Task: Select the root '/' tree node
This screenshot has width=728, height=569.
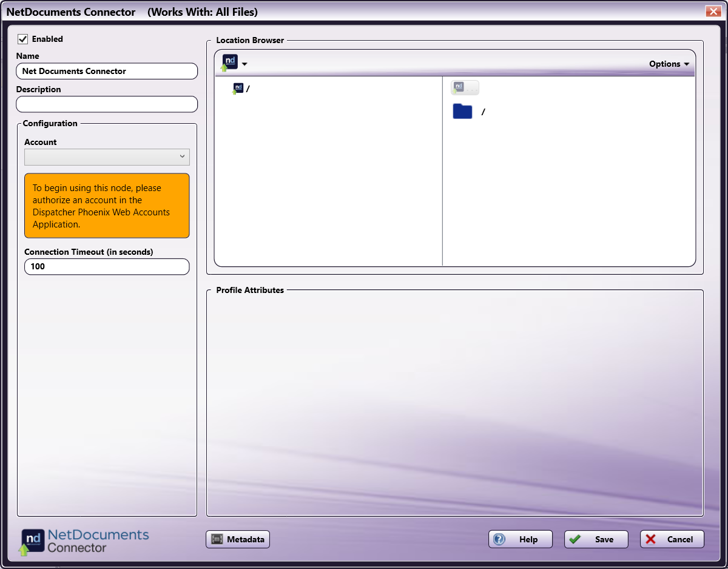Action: point(241,89)
